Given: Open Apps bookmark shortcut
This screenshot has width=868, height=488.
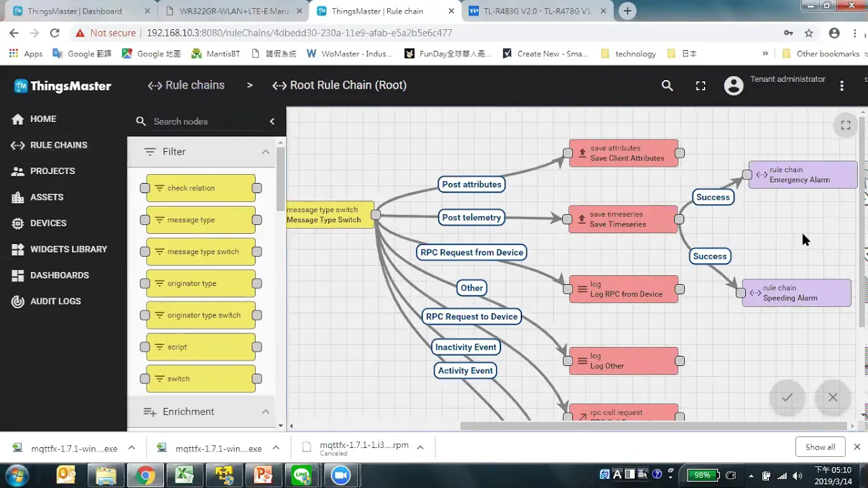Looking at the screenshot, I should [26, 54].
